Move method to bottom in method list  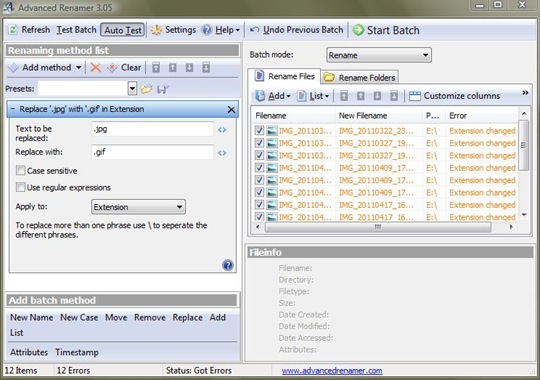pyautogui.click(x=206, y=68)
